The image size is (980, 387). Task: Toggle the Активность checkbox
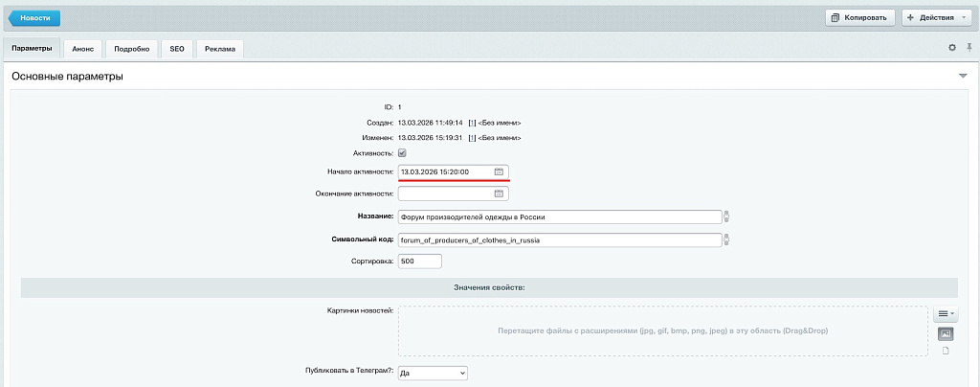(403, 153)
